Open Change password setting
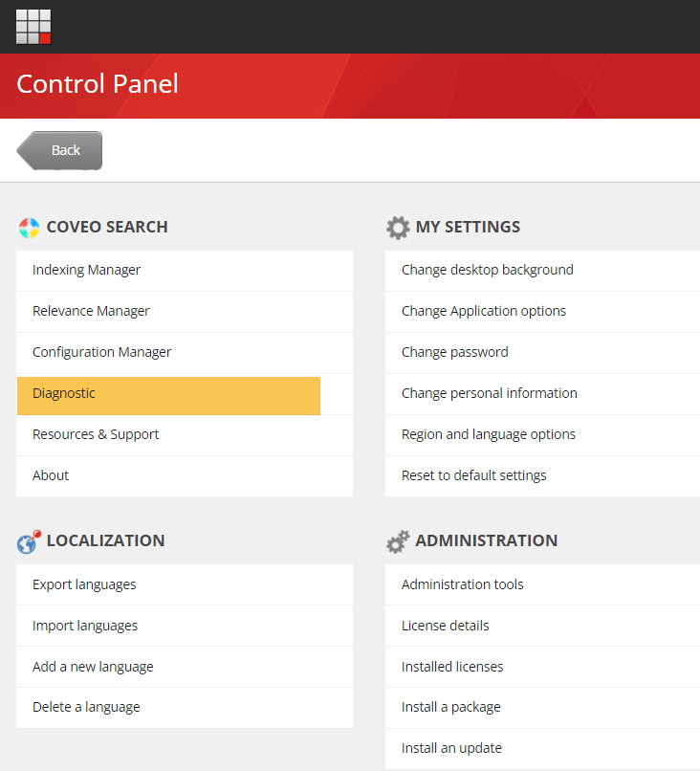 pos(455,352)
